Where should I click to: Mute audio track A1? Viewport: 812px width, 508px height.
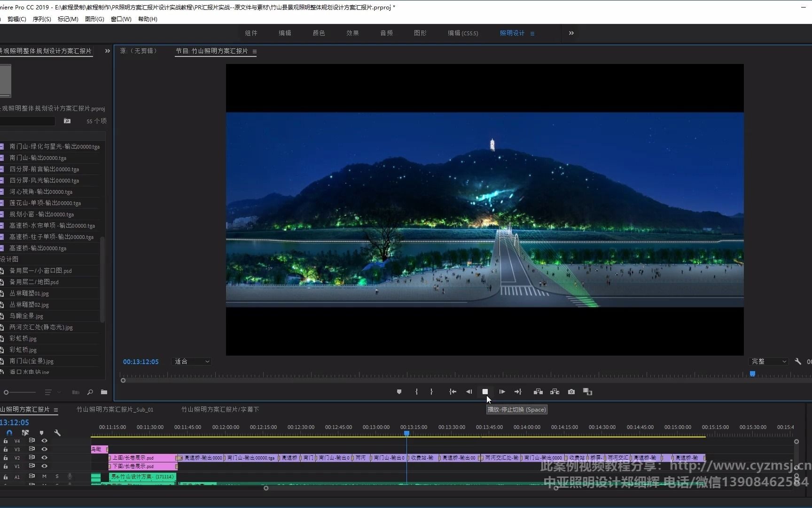point(44,476)
